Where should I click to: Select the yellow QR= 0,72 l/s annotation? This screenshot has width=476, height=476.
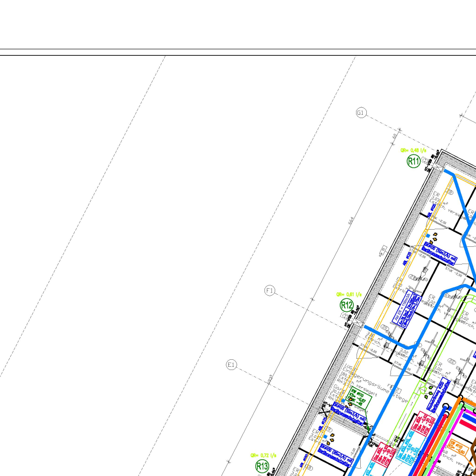[x=264, y=455]
